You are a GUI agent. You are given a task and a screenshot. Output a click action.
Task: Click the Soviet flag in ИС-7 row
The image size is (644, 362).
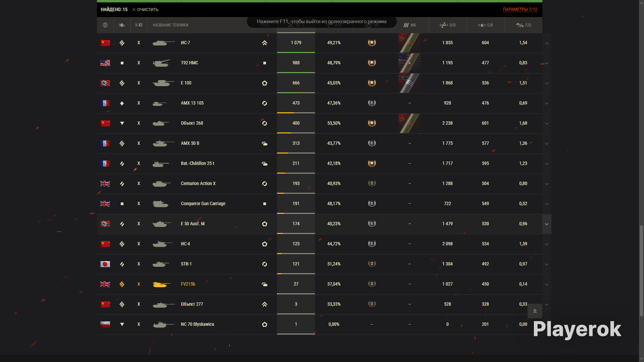coord(105,43)
